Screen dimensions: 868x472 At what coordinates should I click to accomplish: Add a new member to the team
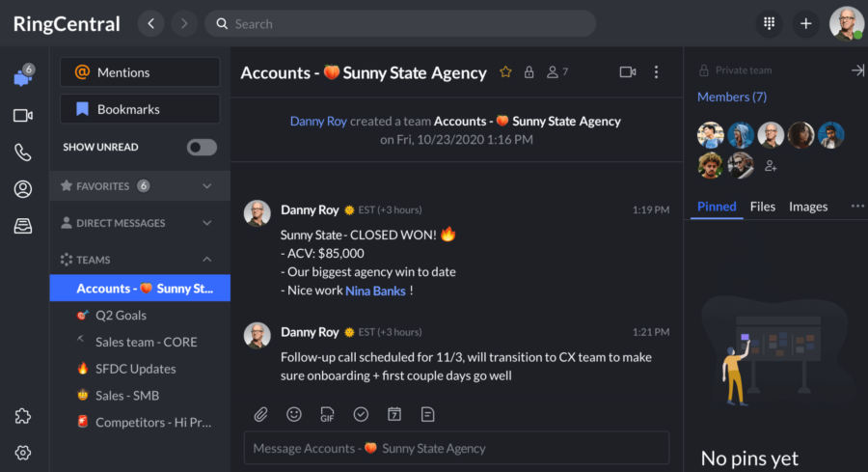click(771, 166)
